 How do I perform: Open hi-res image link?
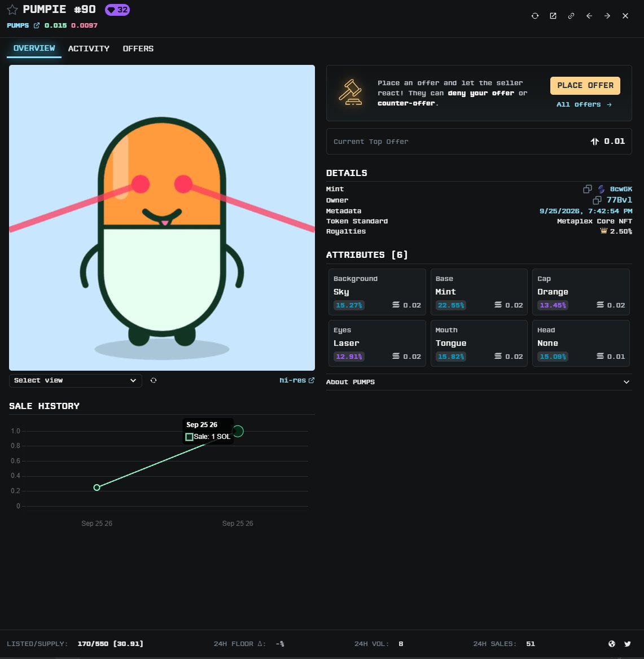297,380
